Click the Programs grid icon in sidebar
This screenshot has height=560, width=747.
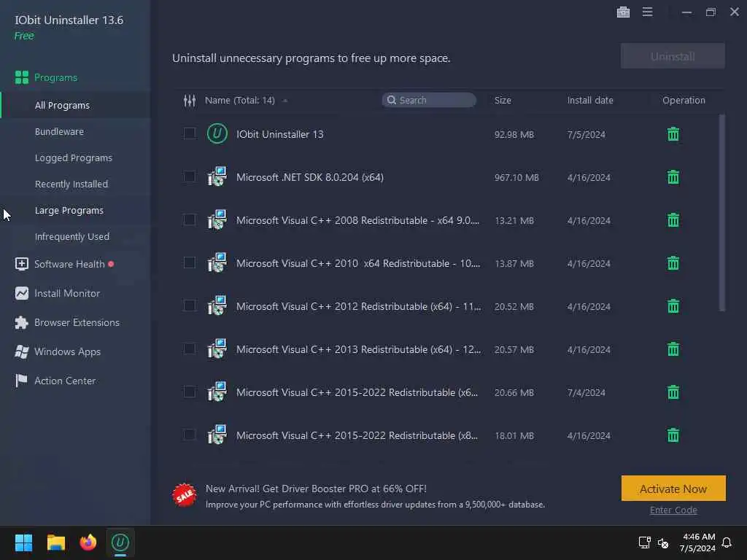click(21, 77)
